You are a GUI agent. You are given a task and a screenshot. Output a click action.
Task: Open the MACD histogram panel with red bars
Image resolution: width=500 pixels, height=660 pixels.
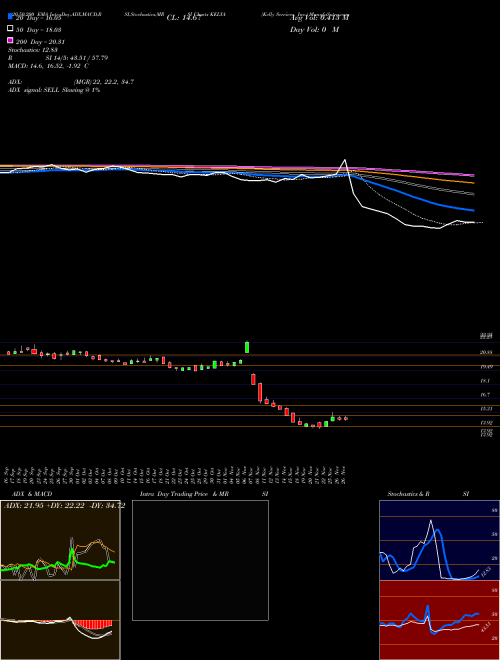(60, 620)
